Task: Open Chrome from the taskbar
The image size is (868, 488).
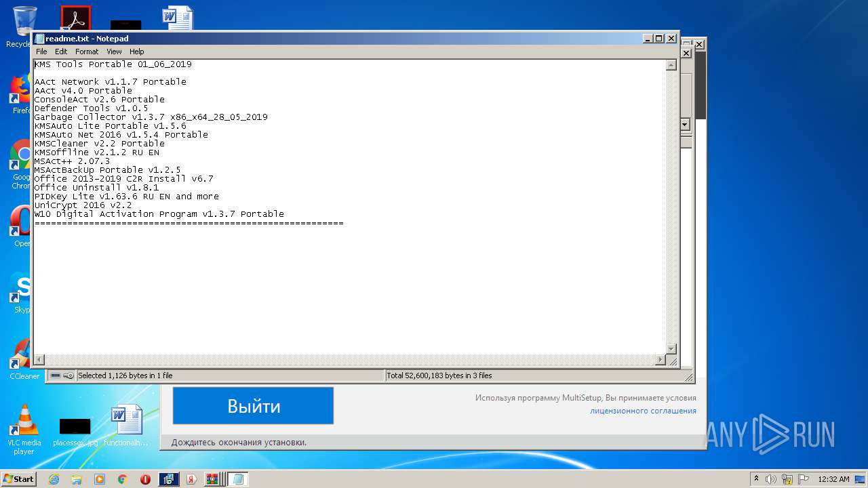Action: pos(122,479)
